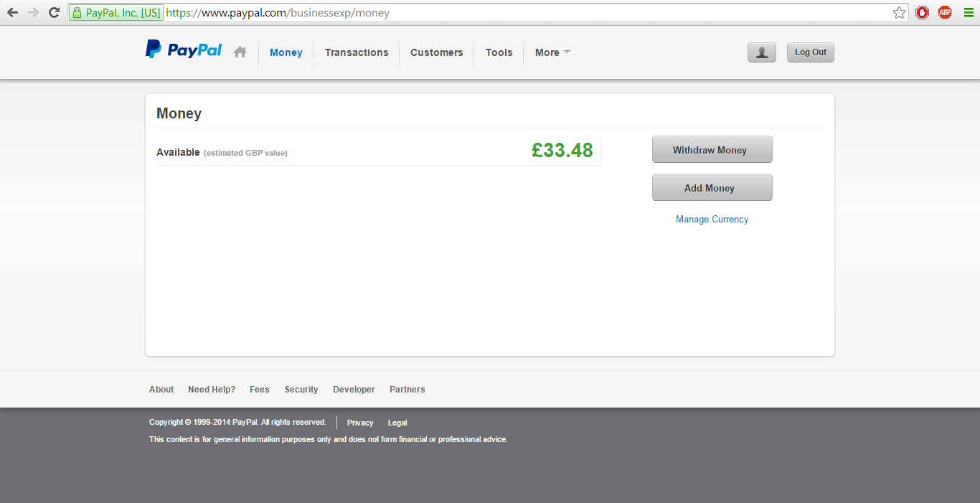
Task: Open the Chrome hamburger menu
Action: coord(969,12)
